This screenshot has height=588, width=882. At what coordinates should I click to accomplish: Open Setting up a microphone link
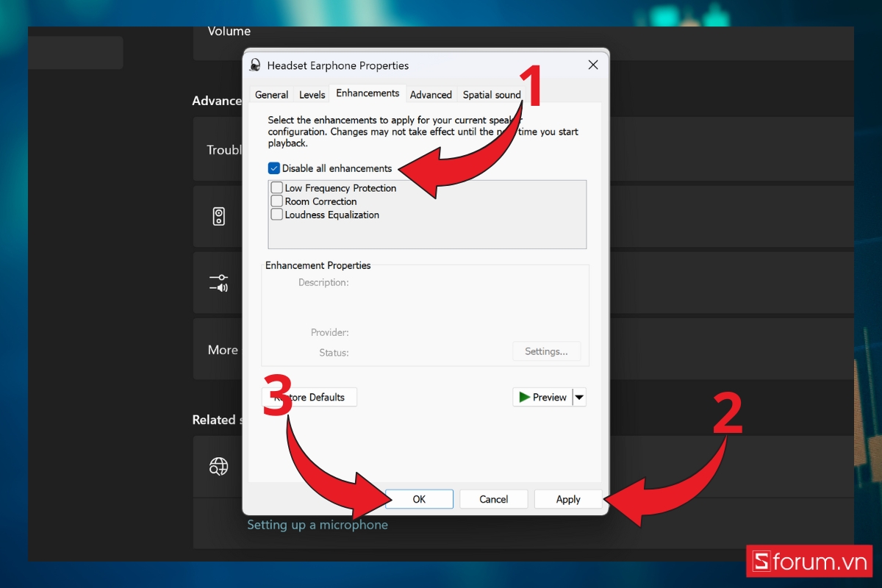[x=318, y=525]
